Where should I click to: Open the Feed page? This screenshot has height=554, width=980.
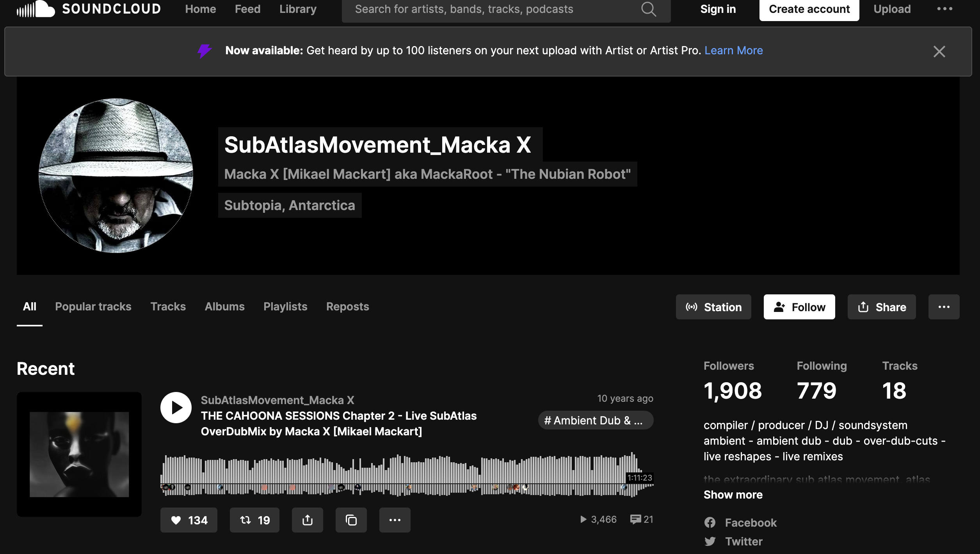click(x=247, y=9)
